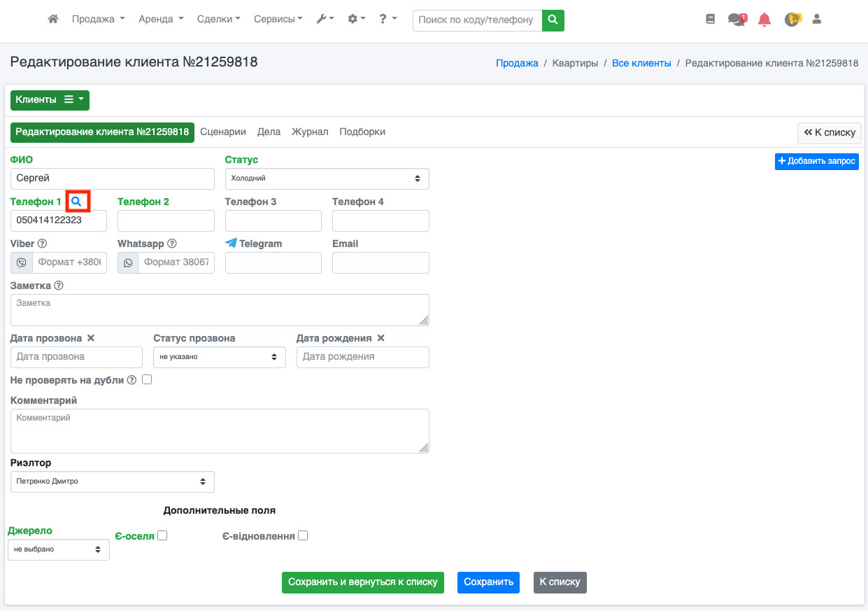Click the phone search magnifier icon

coord(77,202)
